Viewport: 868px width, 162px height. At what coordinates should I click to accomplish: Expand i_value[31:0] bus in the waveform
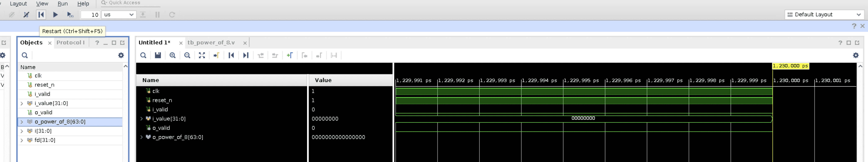click(142, 118)
